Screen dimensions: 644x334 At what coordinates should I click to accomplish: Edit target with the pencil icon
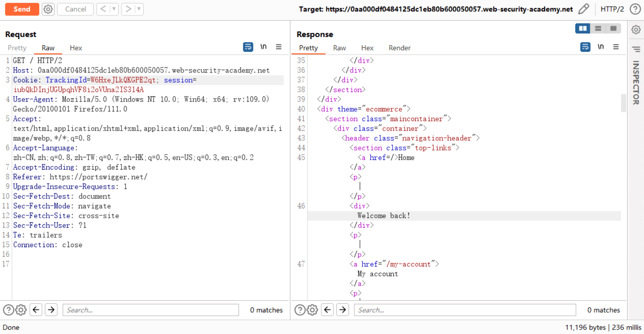click(x=584, y=9)
